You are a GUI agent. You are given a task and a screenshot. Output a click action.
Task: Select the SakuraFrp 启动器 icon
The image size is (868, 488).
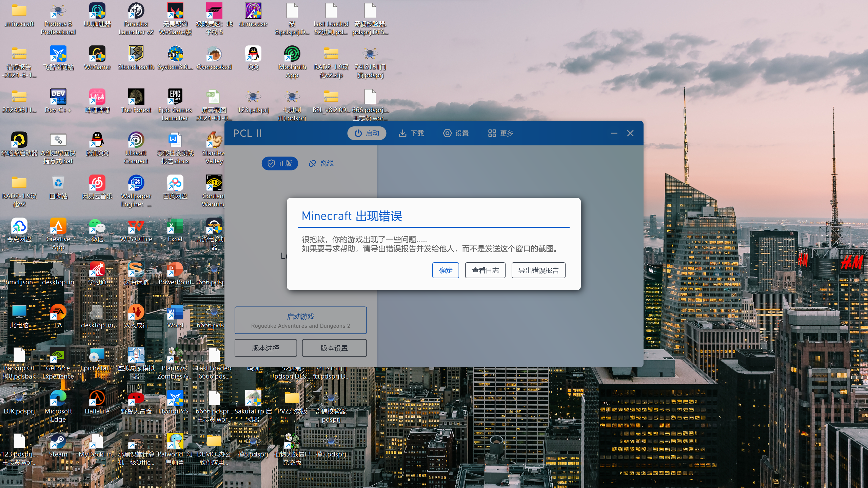click(x=253, y=406)
